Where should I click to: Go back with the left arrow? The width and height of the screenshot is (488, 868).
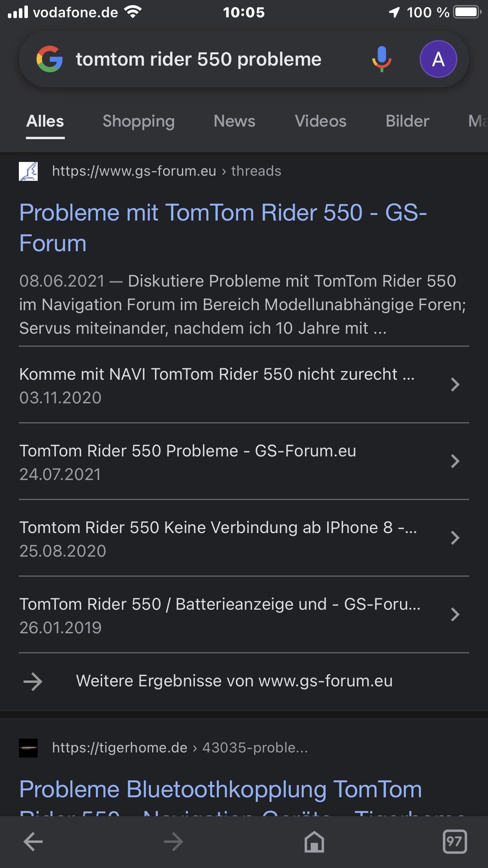pyautogui.click(x=33, y=842)
